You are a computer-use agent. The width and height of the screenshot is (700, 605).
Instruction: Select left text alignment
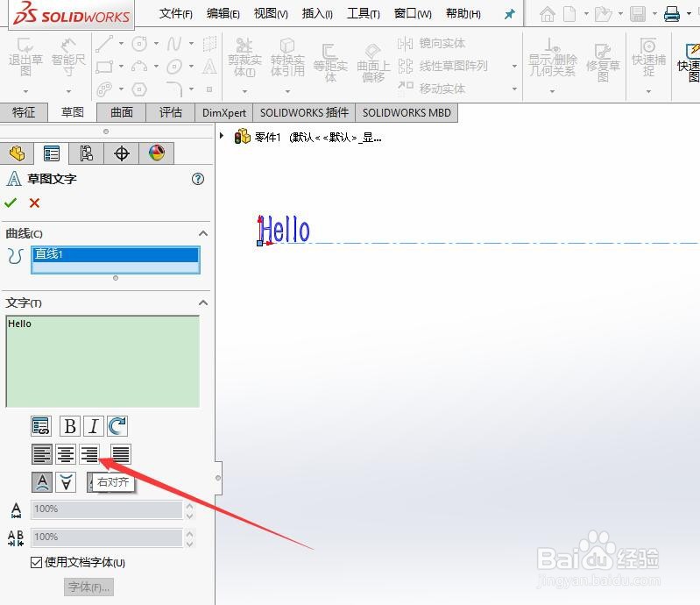coord(42,454)
